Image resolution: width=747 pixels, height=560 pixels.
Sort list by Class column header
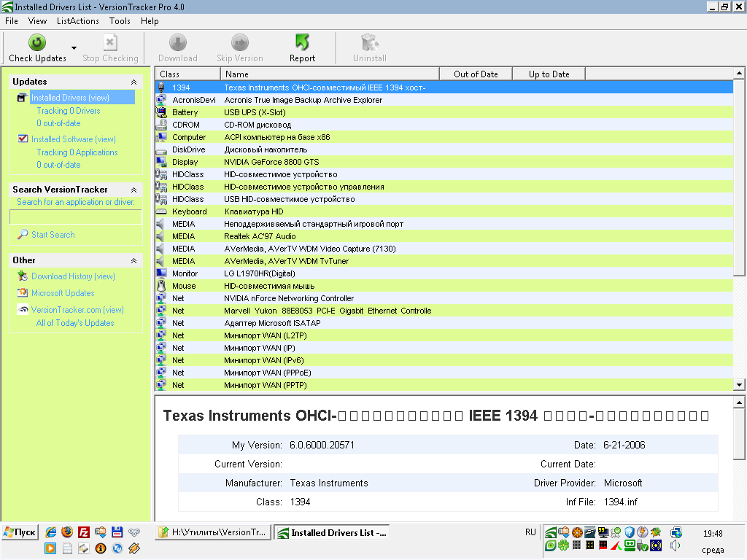tap(187, 74)
